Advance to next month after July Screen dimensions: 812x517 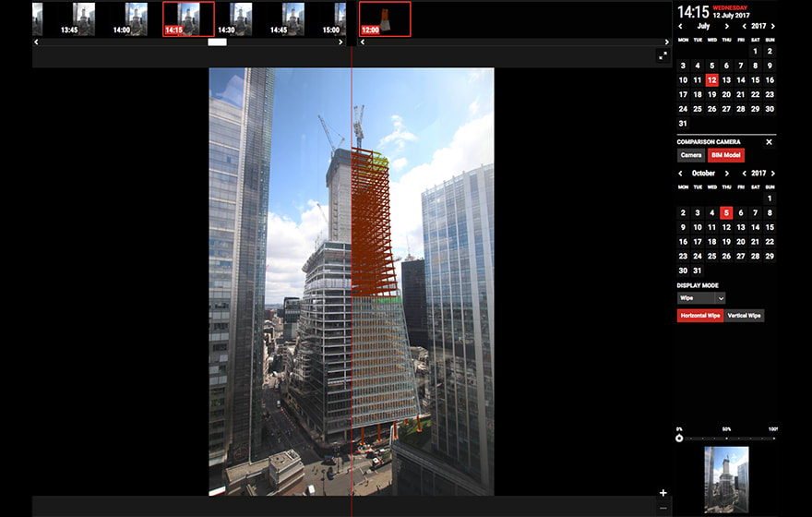[x=726, y=27]
